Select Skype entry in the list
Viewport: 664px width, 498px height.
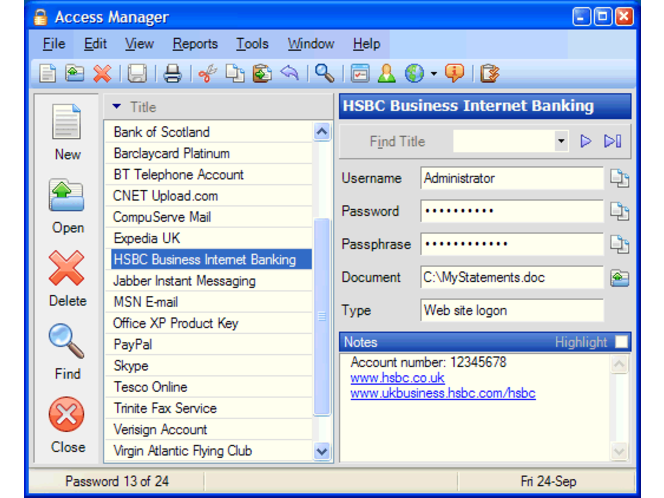208,366
